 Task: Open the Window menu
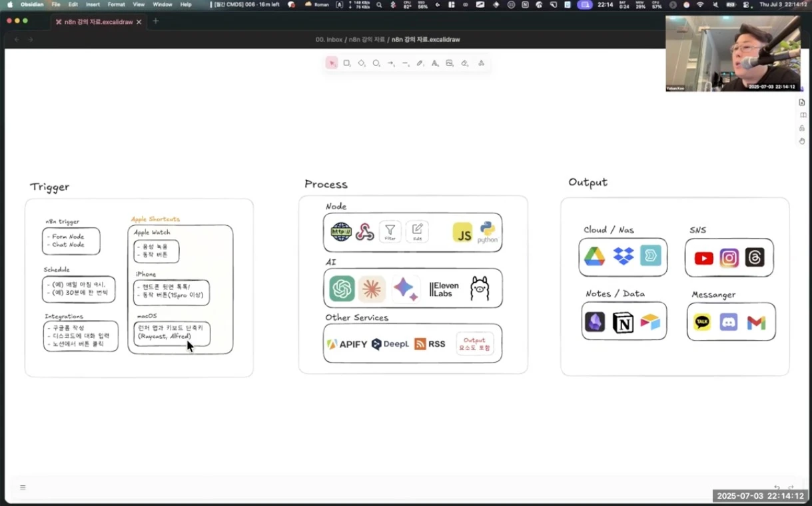pyautogui.click(x=163, y=5)
